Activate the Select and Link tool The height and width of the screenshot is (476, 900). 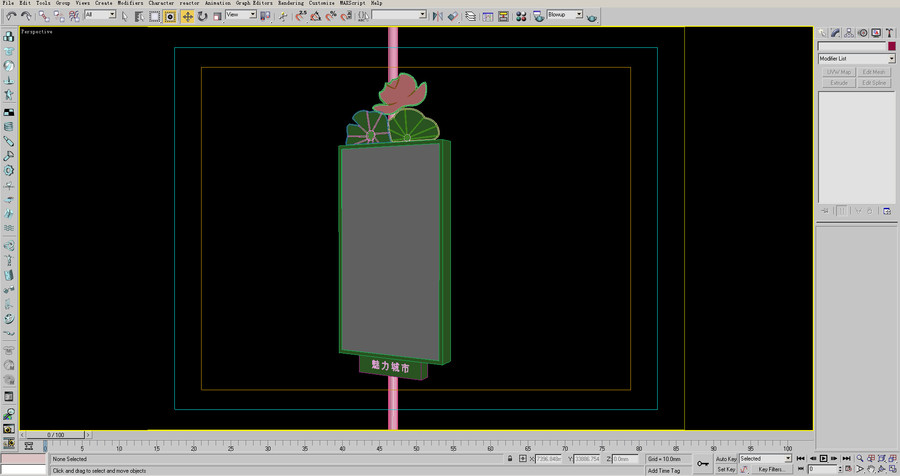pyautogui.click(x=44, y=16)
